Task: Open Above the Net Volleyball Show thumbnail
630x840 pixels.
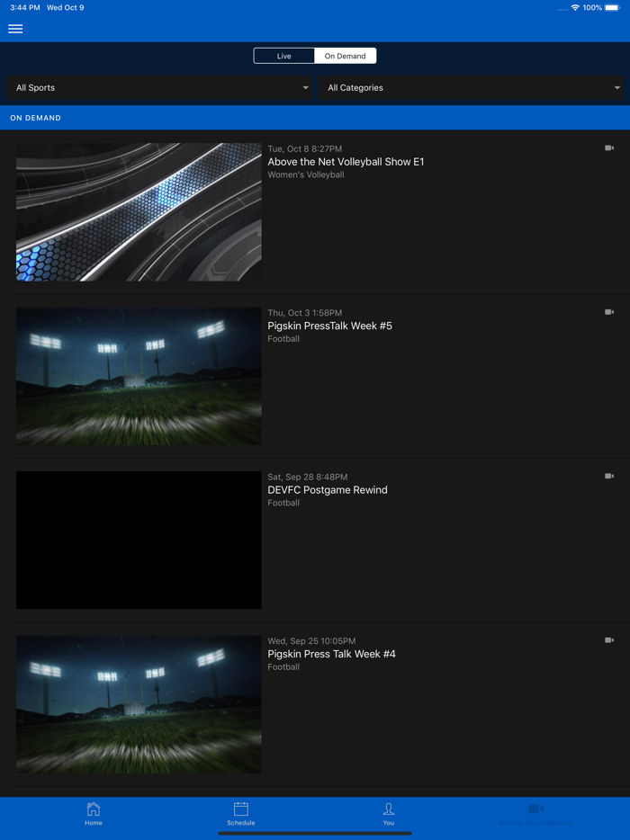Action: [139, 212]
